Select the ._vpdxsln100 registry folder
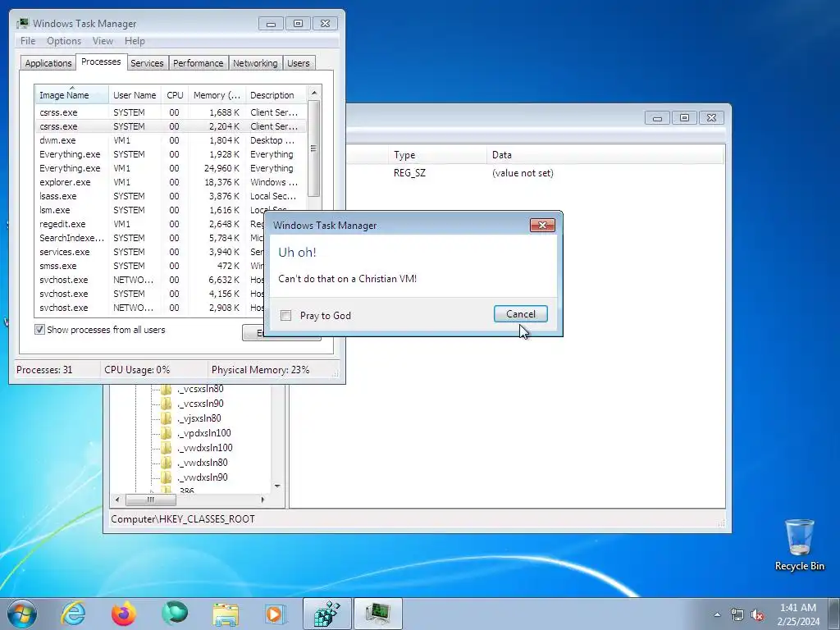Image resolution: width=840 pixels, height=630 pixels. [x=204, y=433]
